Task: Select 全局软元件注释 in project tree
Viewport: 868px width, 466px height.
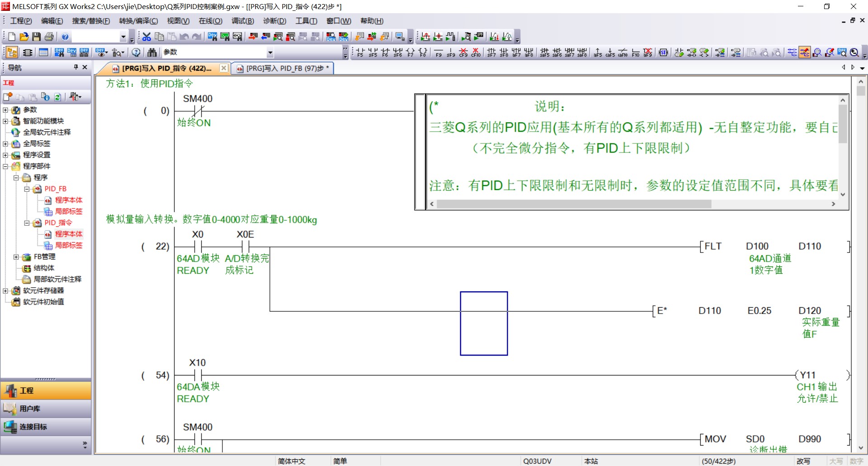Action: coord(47,132)
